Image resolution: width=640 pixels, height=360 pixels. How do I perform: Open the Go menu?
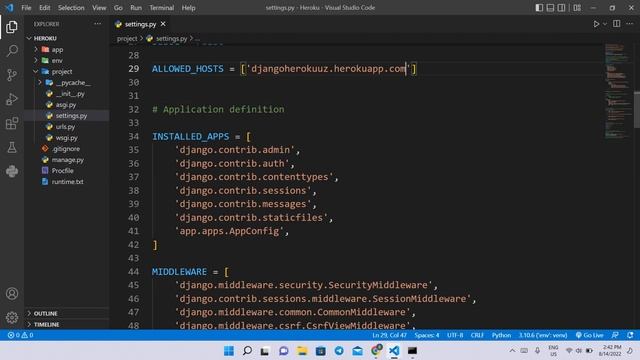tap(118, 8)
